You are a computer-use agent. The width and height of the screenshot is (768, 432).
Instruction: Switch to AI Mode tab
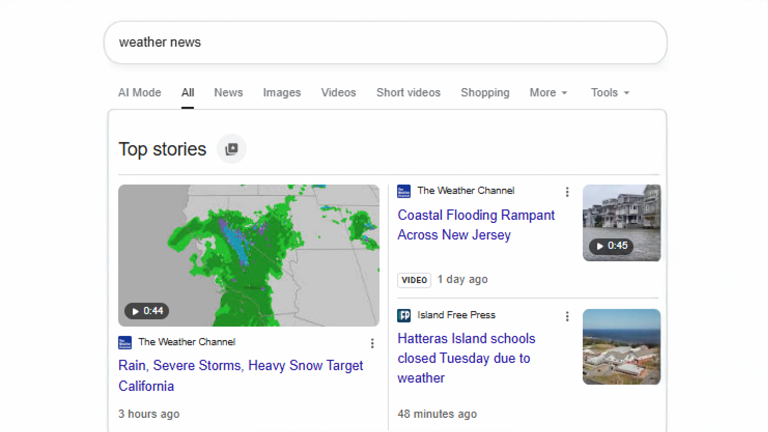tap(140, 93)
